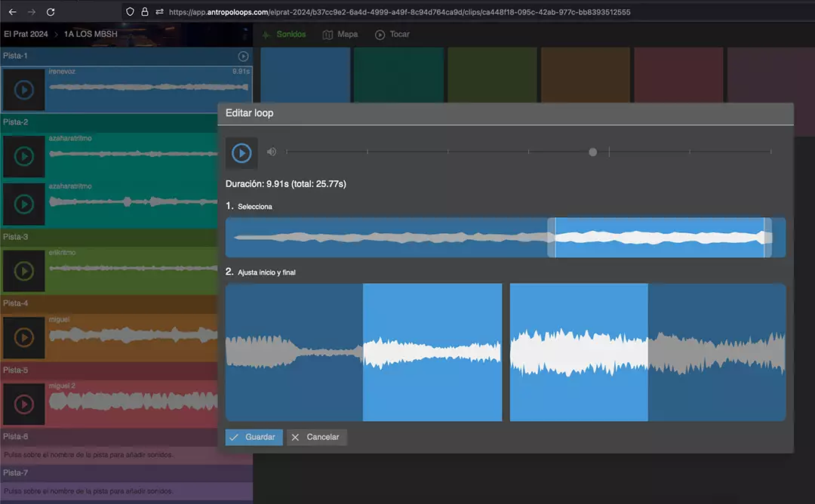Click the volume slider handle
Viewport: 815px width, 504px height.
pyautogui.click(x=593, y=152)
